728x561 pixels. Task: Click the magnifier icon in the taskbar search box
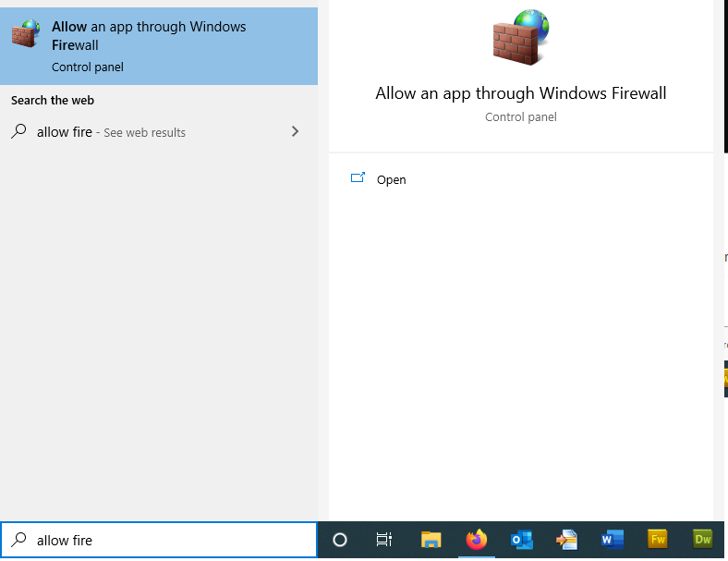[x=18, y=540]
